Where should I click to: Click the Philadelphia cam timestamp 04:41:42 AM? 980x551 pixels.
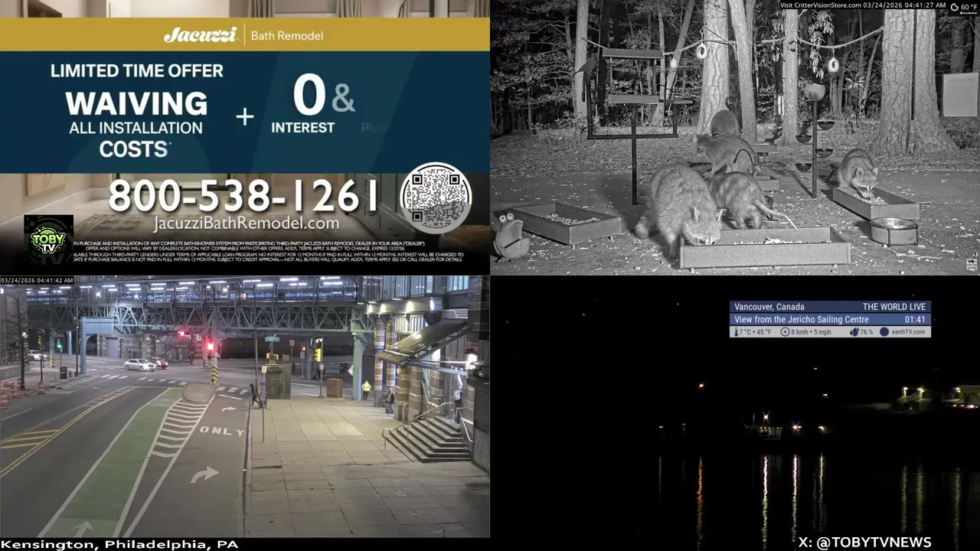point(37,281)
